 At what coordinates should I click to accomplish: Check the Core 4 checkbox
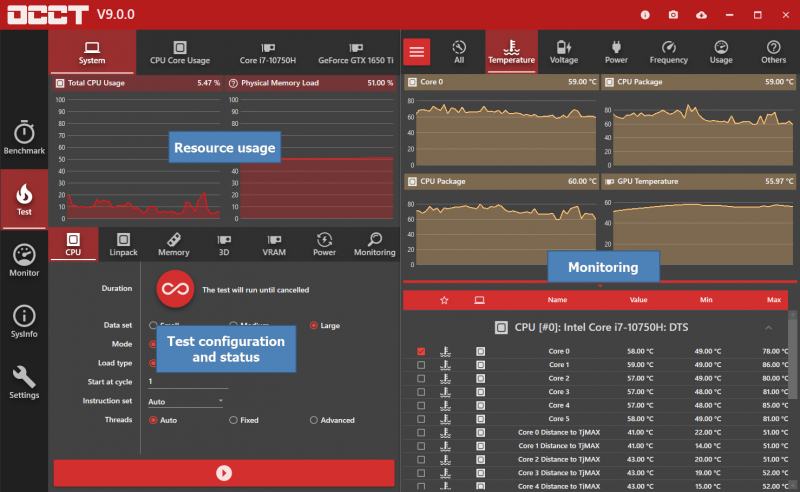(x=421, y=405)
